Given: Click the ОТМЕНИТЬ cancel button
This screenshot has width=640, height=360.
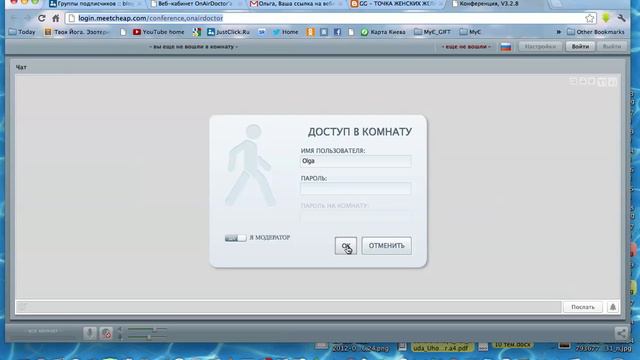Looking at the screenshot, I should [x=386, y=246].
